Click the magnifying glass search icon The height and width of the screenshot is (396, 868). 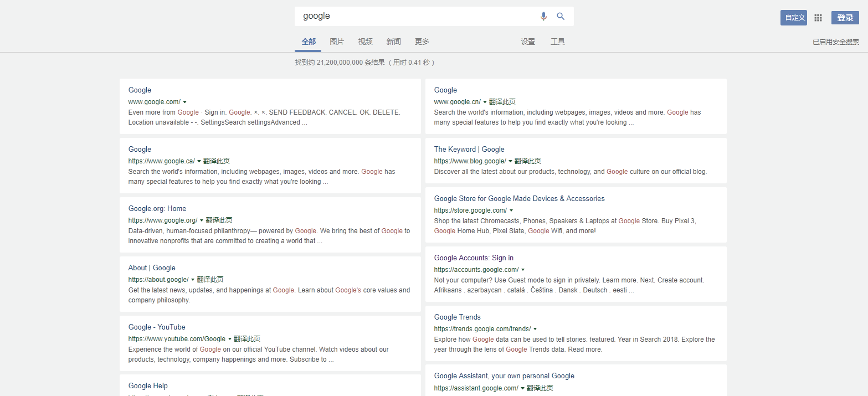pyautogui.click(x=561, y=17)
